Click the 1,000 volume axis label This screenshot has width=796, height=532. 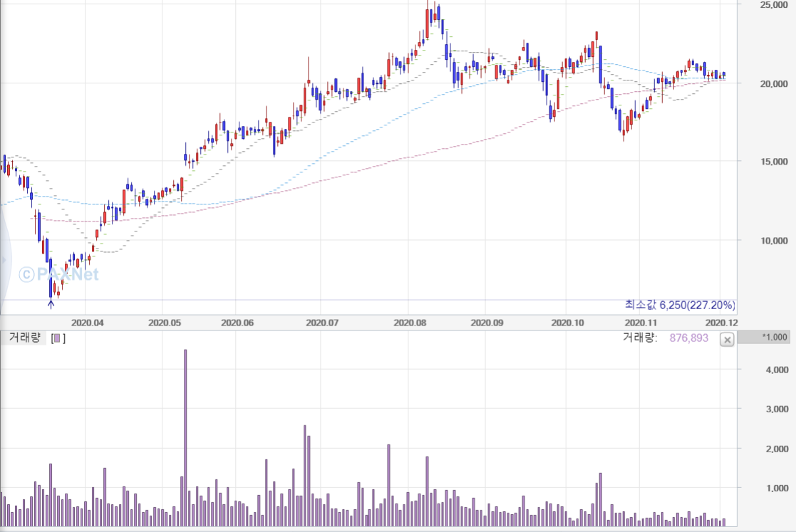tap(777, 488)
